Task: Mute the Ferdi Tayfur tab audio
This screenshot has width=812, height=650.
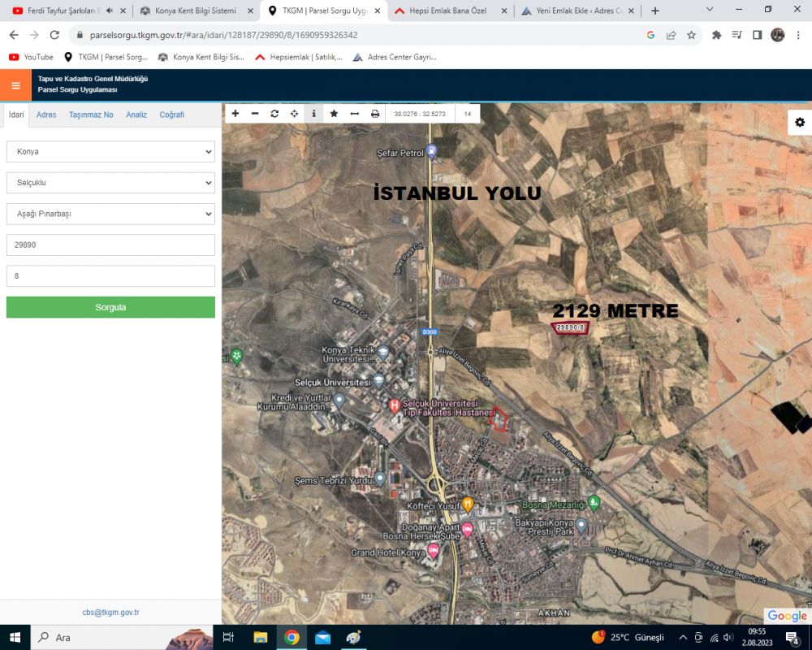Action: point(110,11)
